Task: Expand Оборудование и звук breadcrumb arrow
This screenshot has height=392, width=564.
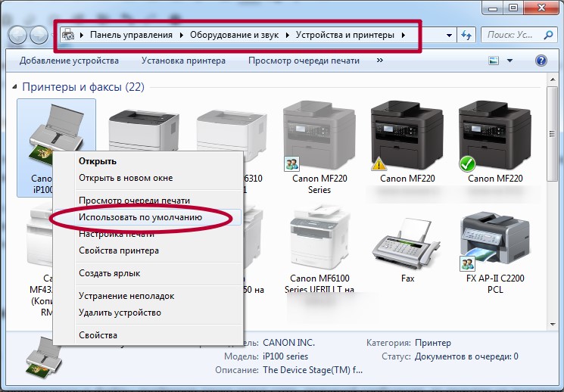Action: click(x=288, y=35)
